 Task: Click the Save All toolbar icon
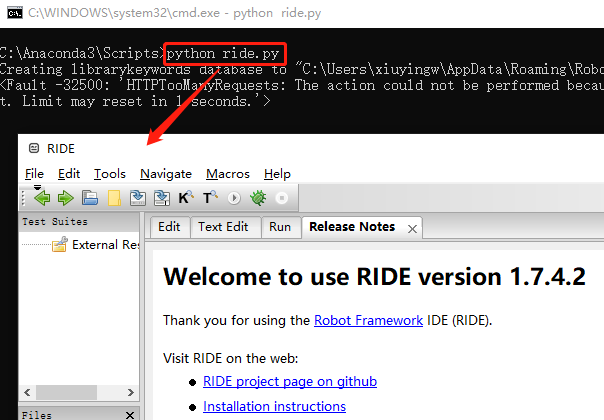point(162,198)
